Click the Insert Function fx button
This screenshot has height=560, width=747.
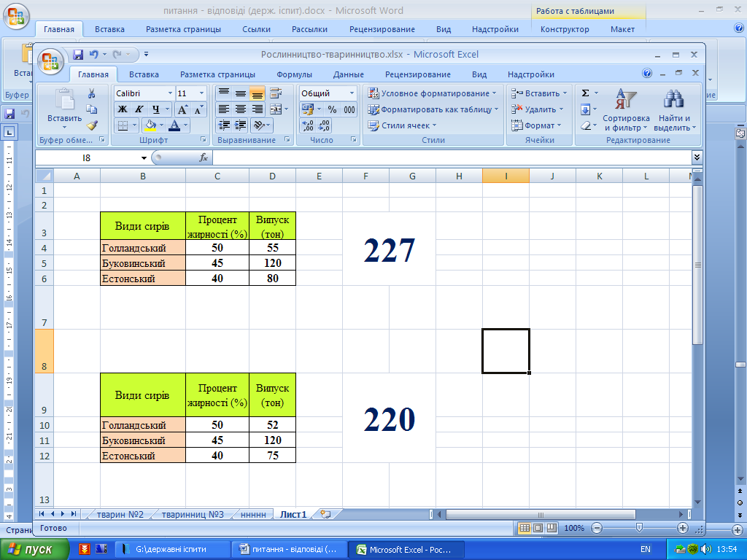(x=204, y=157)
